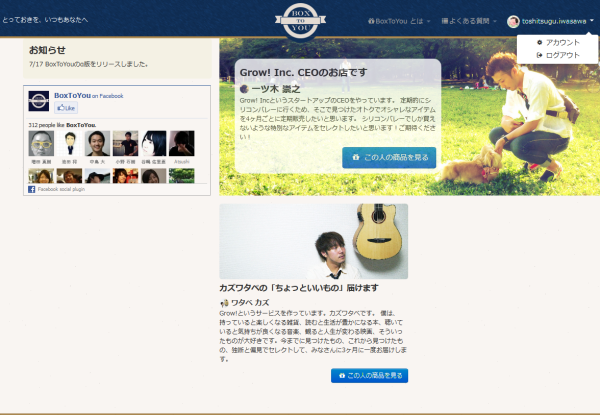
Task: Click the 'この人の商品を見る' button under ワタベ カズ
Action: click(370, 376)
